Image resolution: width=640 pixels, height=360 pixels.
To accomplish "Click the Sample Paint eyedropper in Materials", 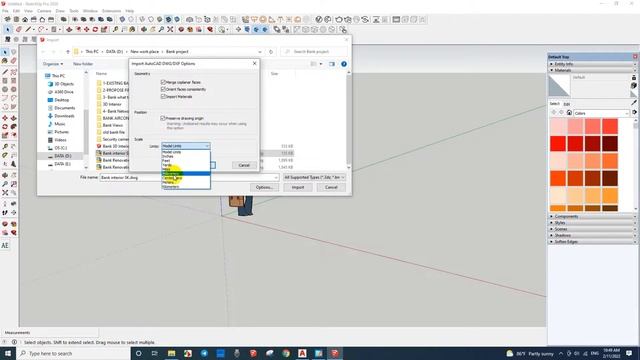I will coord(633,102).
